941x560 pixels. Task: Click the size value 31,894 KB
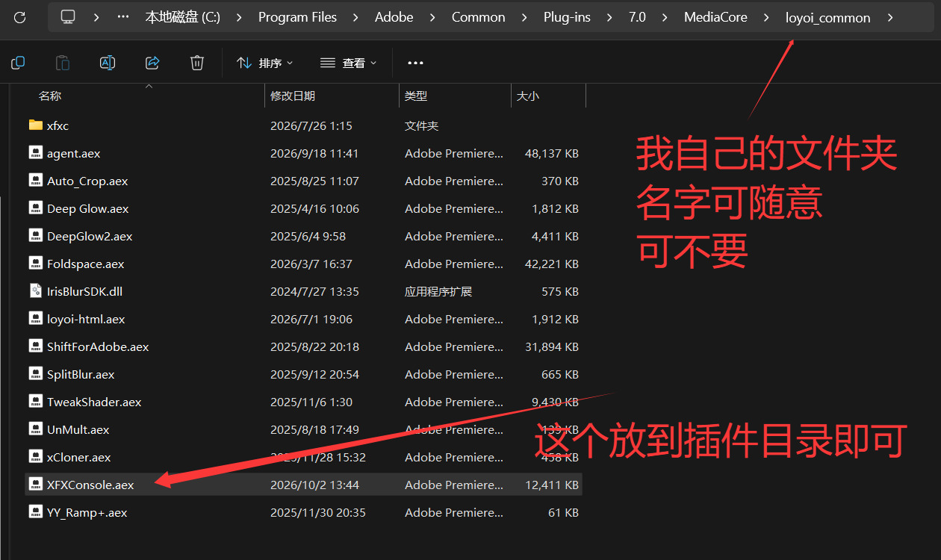point(552,347)
